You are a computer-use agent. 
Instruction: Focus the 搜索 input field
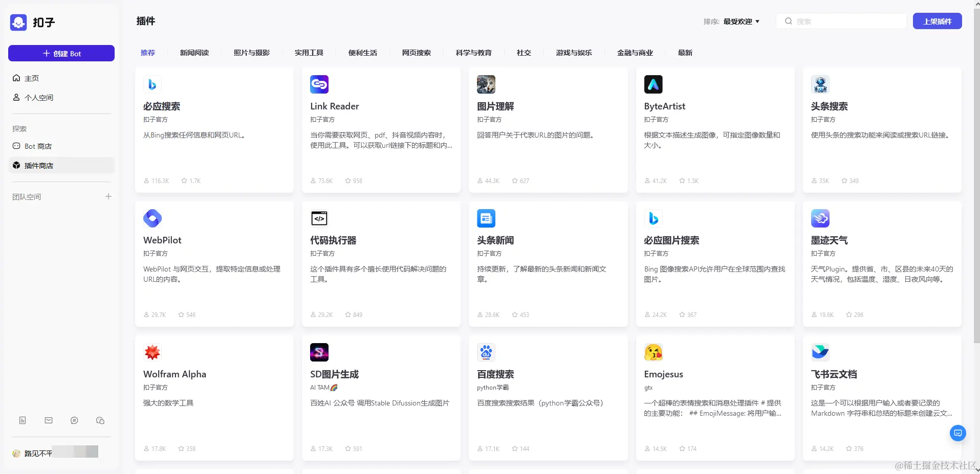841,21
